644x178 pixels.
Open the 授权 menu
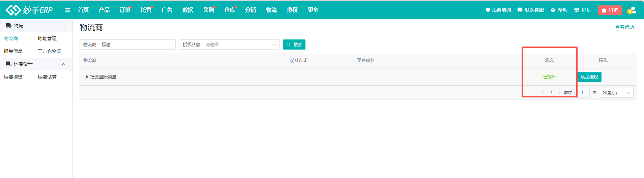pos(292,10)
